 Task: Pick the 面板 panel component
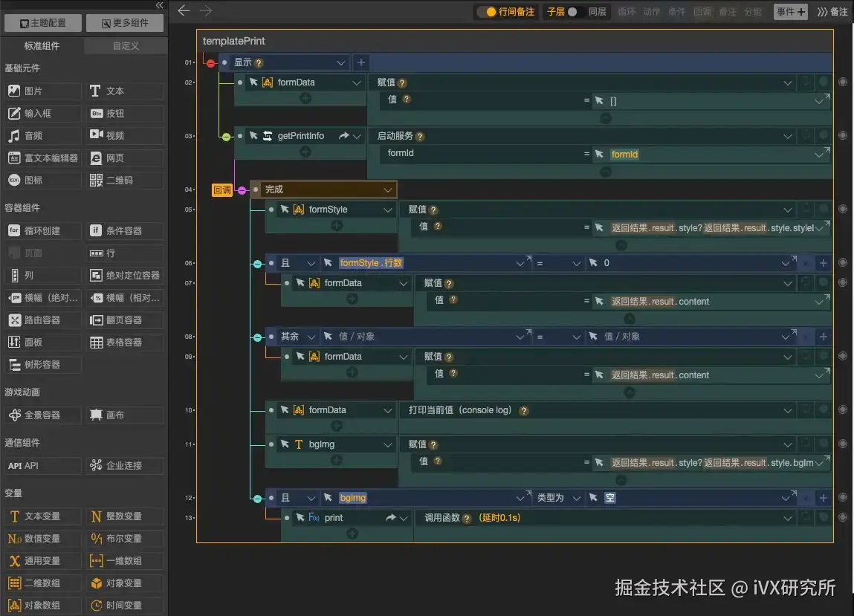click(x=43, y=343)
